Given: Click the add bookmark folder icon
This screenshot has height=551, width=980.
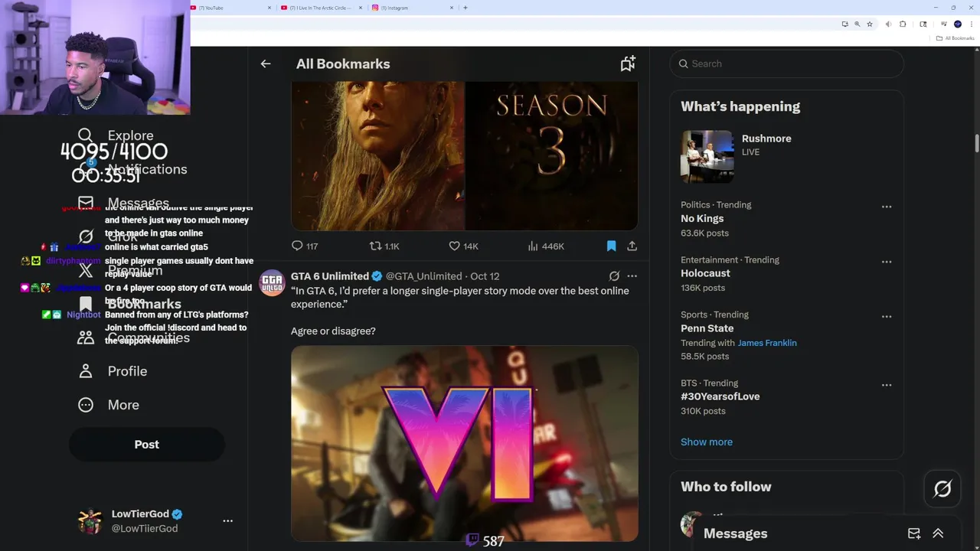Looking at the screenshot, I should click(x=628, y=64).
